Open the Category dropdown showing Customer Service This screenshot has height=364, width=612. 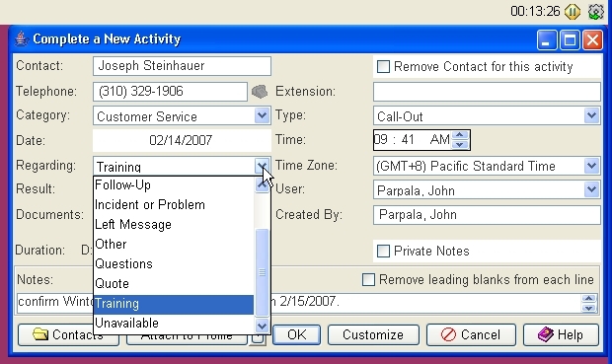[262, 115]
